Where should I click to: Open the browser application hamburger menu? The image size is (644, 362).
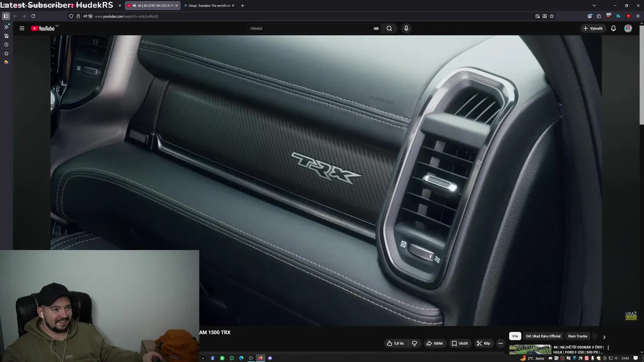pyautogui.click(x=637, y=16)
